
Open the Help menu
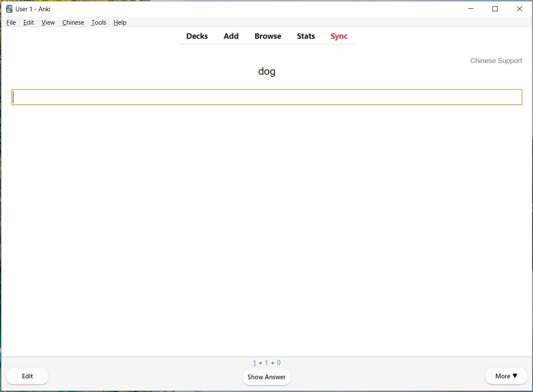(120, 23)
